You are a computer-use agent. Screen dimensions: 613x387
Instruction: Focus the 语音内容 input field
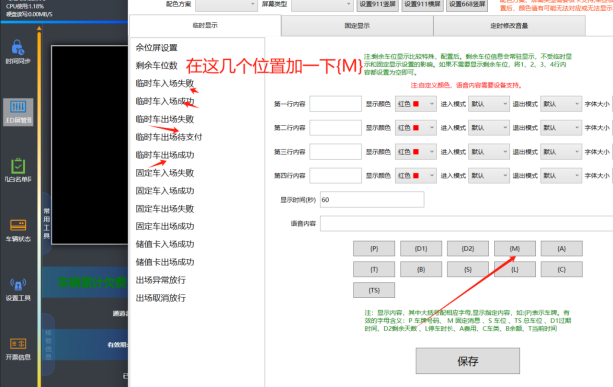coord(466,224)
